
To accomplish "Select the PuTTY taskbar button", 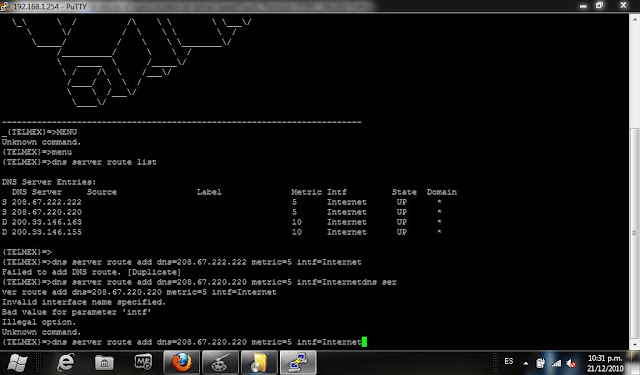I will (298, 362).
